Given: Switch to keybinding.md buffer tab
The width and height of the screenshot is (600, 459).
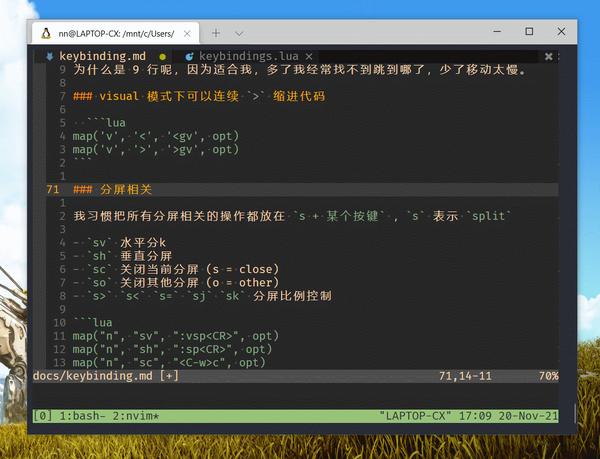Looking at the screenshot, I should coord(103,56).
